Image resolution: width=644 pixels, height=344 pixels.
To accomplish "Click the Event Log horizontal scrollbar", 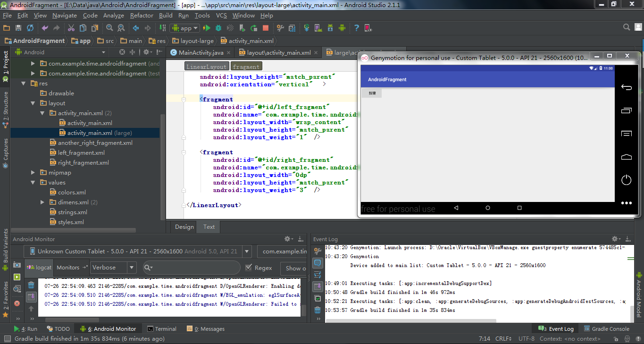I will coord(410,321).
